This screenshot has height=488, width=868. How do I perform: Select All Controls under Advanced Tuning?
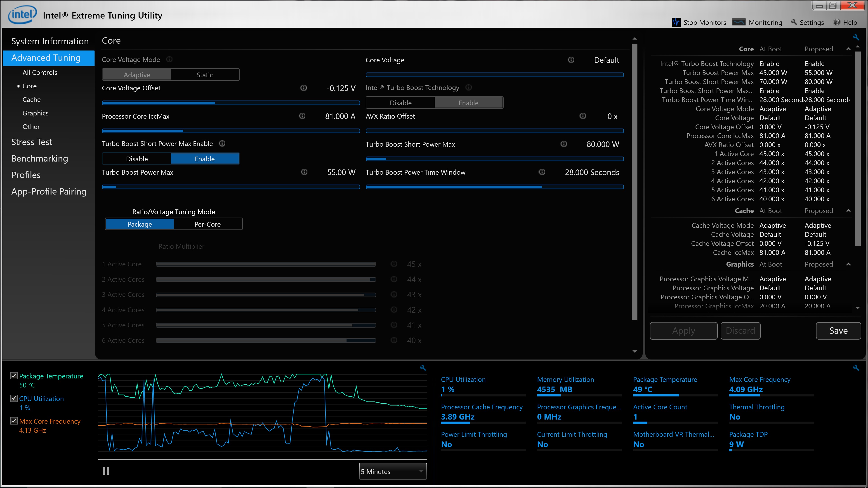click(40, 72)
